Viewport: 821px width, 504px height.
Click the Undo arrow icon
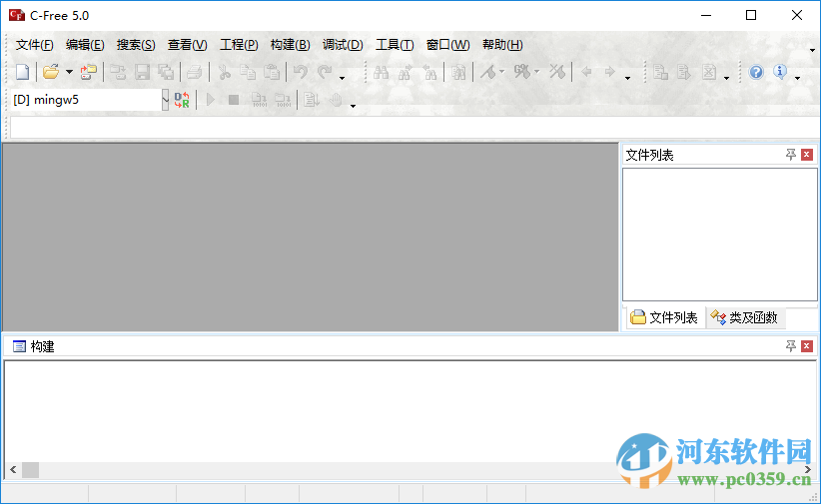click(301, 72)
